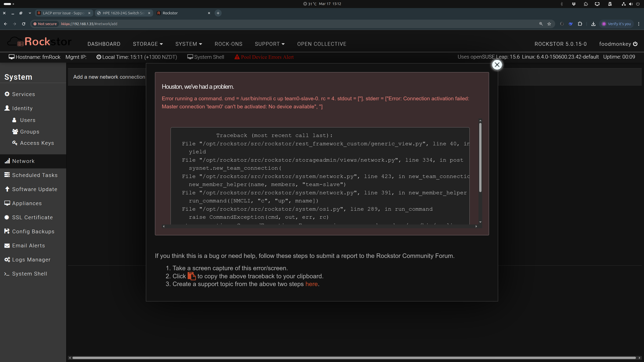Open the browser extensions puzzle icon

pos(580,24)
